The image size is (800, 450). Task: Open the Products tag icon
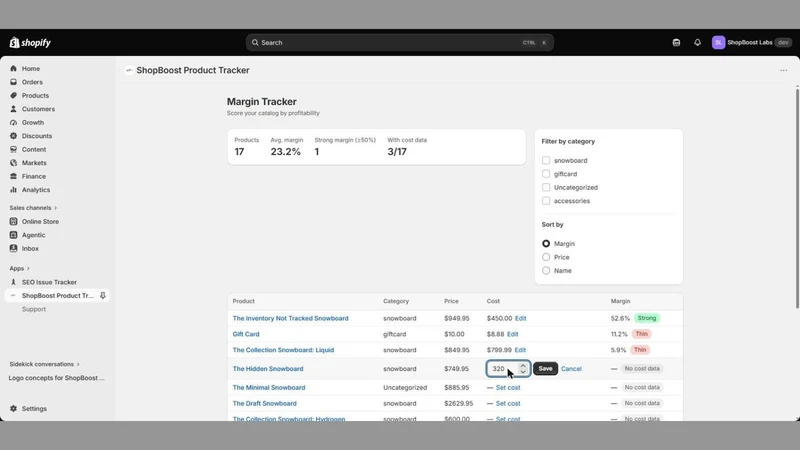click(x=13, y=95)
